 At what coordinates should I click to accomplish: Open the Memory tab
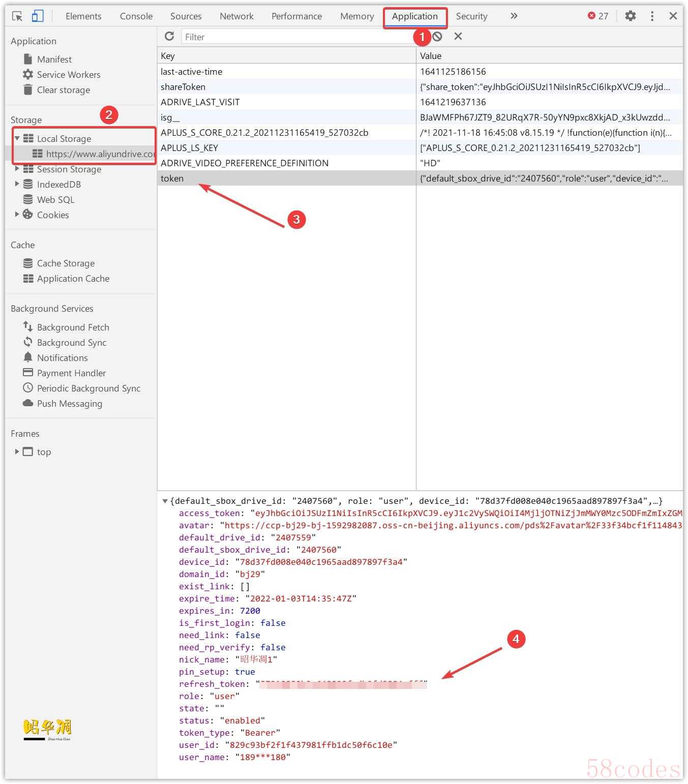pos(357,16)
